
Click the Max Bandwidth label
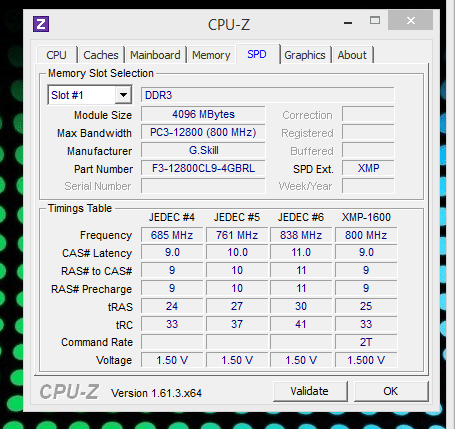click(x=94, y=133)
